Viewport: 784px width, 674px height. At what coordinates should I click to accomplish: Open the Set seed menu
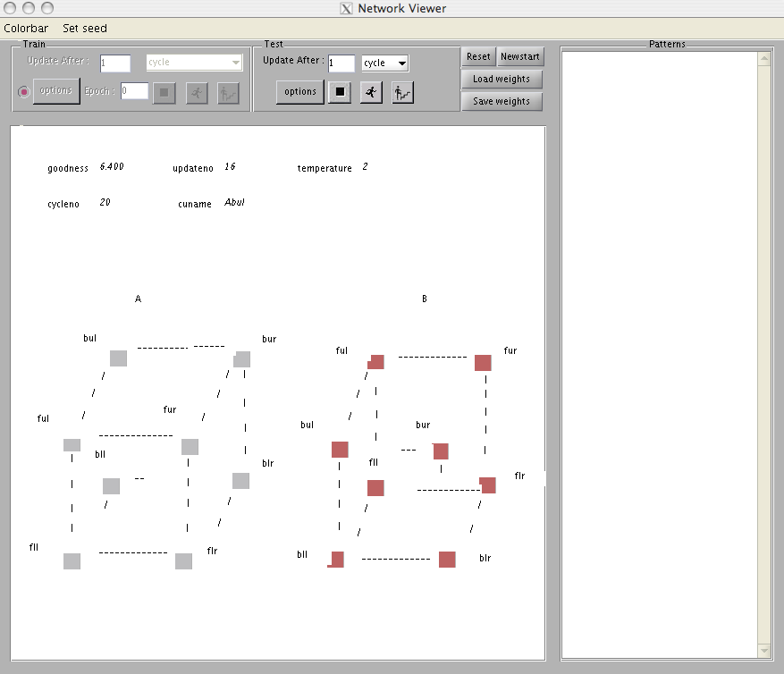coord(85,29)
